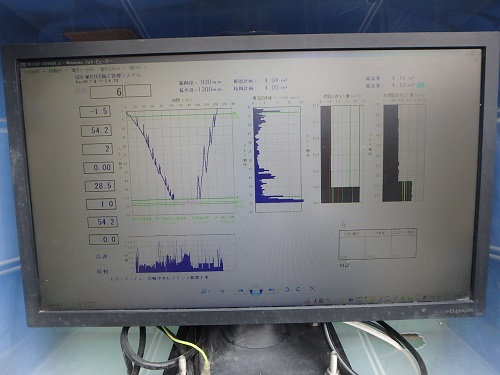The image size is (500, 375).
Task: Open the ファイル (File) menu
Action: pyautogui.click(x=33, y=71)
